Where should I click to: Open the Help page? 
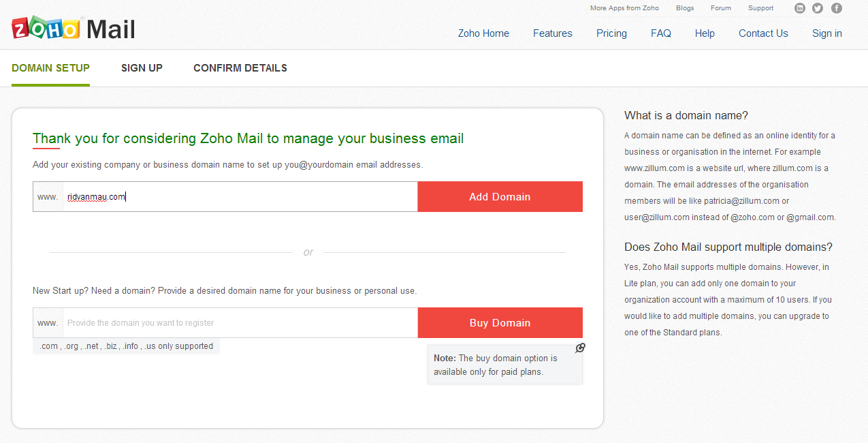[x=705, y=33]
